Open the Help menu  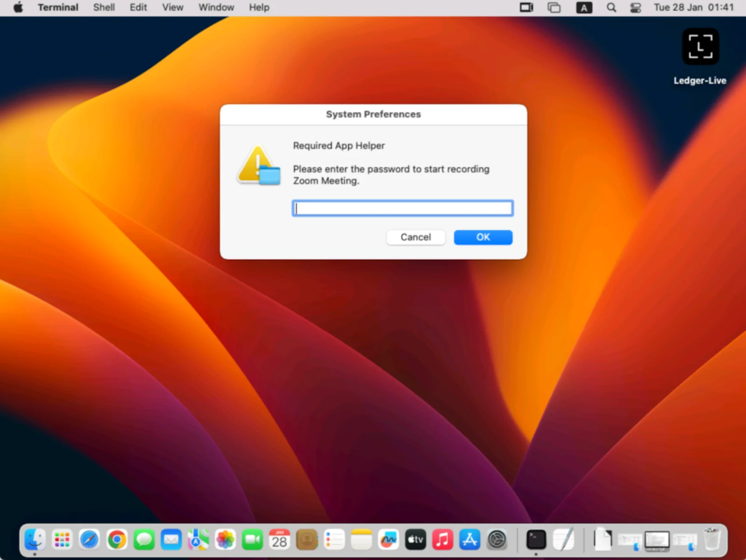point(259,7)
